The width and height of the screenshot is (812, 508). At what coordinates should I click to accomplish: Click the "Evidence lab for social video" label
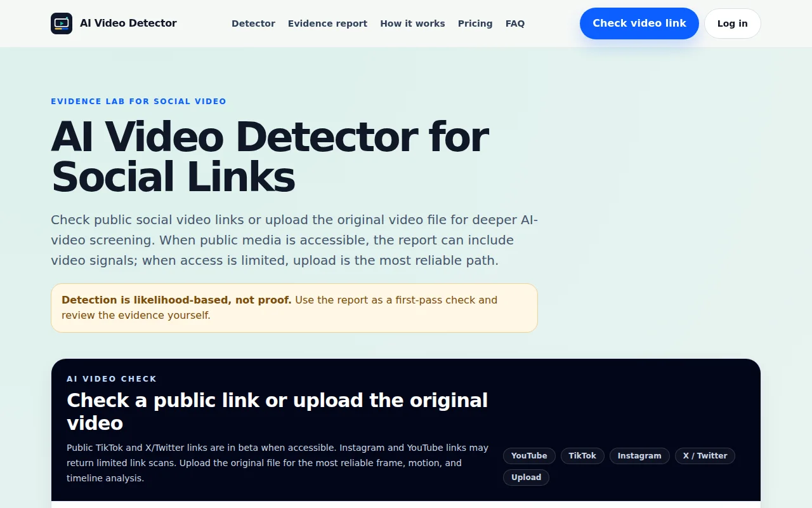(138, 102)
